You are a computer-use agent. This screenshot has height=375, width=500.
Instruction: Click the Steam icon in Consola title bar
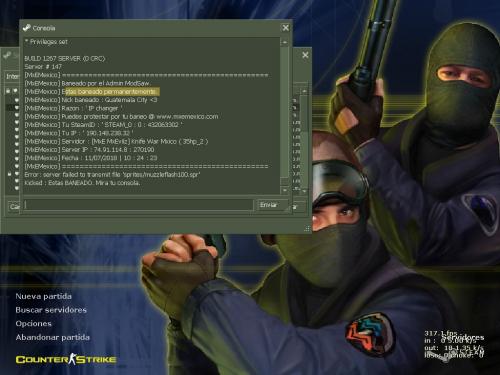[27, 28]
